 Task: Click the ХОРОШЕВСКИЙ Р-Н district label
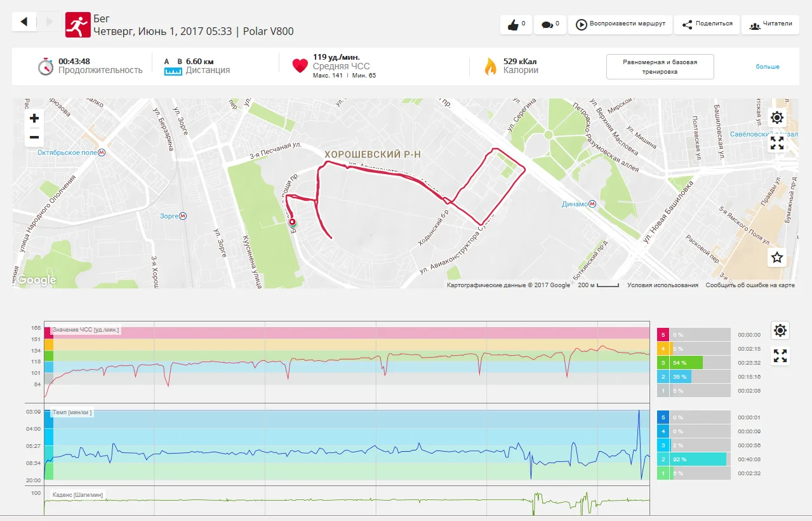[373, 154]
